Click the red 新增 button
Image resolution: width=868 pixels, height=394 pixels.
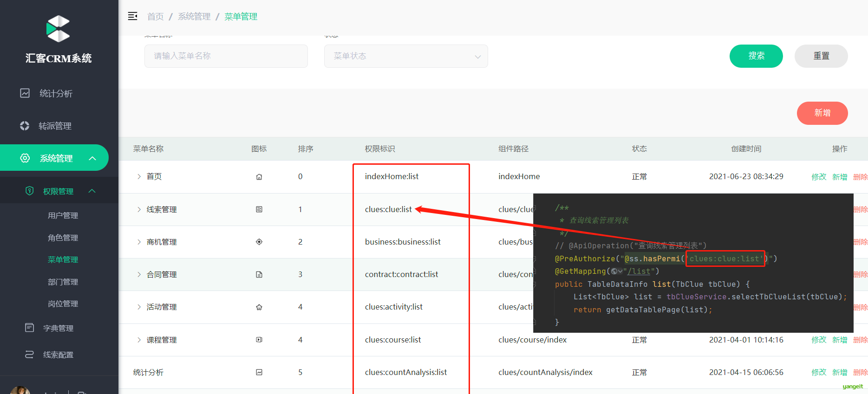(822, 113)
